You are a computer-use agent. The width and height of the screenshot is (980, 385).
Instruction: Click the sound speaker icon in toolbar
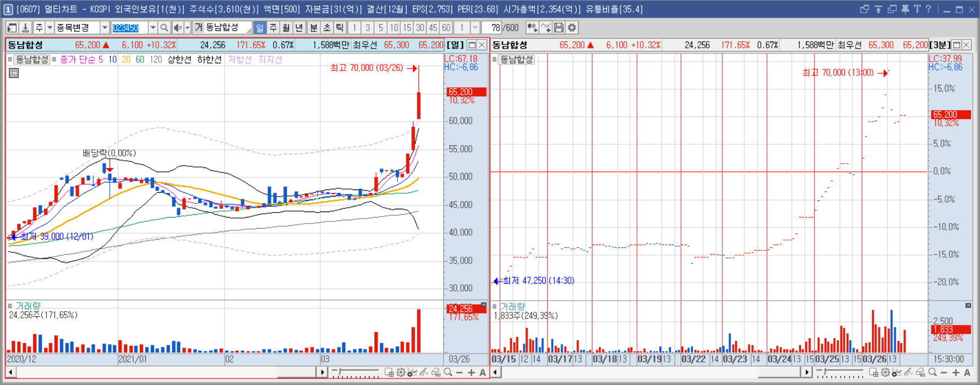coord(178,28)
